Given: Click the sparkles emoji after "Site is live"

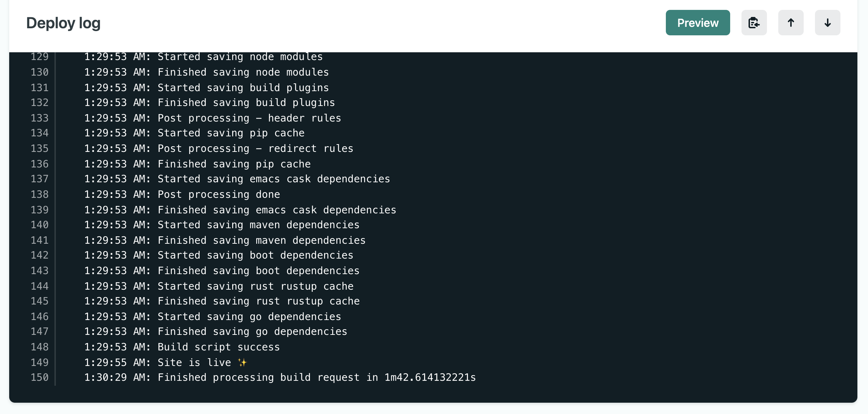Looking at the screenshot, I should [242, 362].
